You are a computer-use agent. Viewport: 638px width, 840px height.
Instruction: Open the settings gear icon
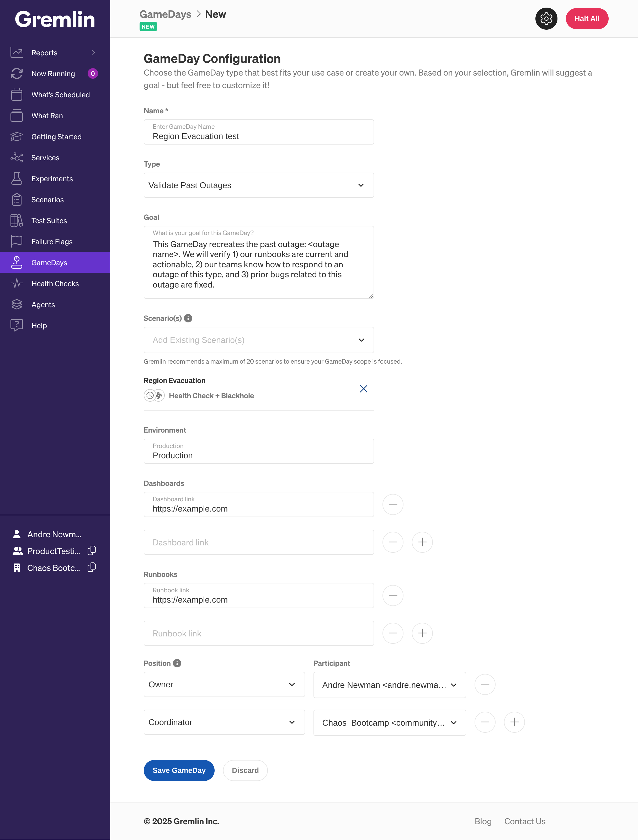(x=546, y=19)
